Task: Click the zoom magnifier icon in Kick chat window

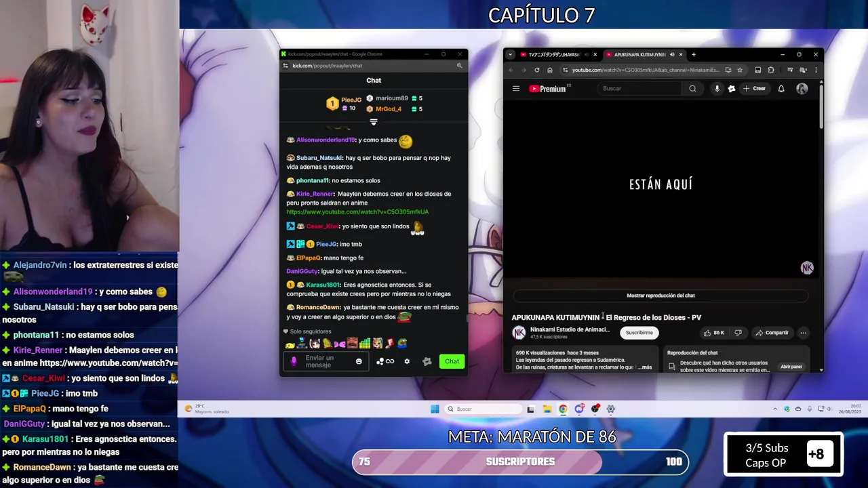Action: (x=459, y=66)
